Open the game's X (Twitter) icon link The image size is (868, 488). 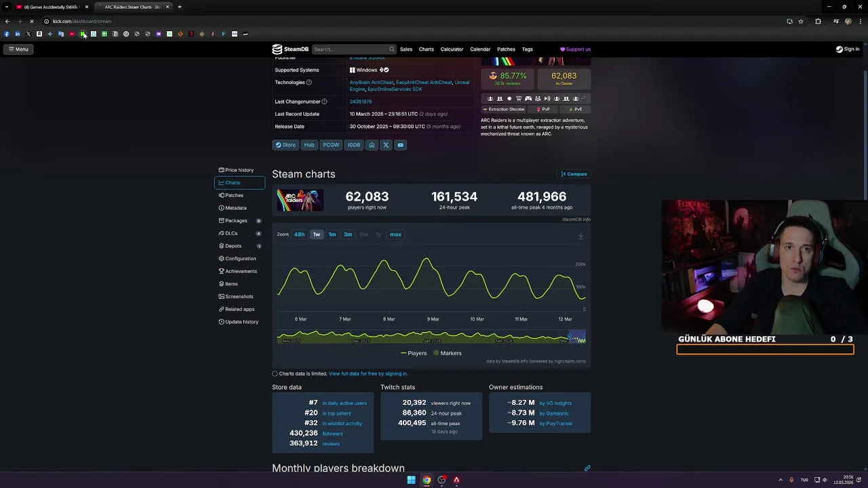pyautogui.click(x=386, y=145)
